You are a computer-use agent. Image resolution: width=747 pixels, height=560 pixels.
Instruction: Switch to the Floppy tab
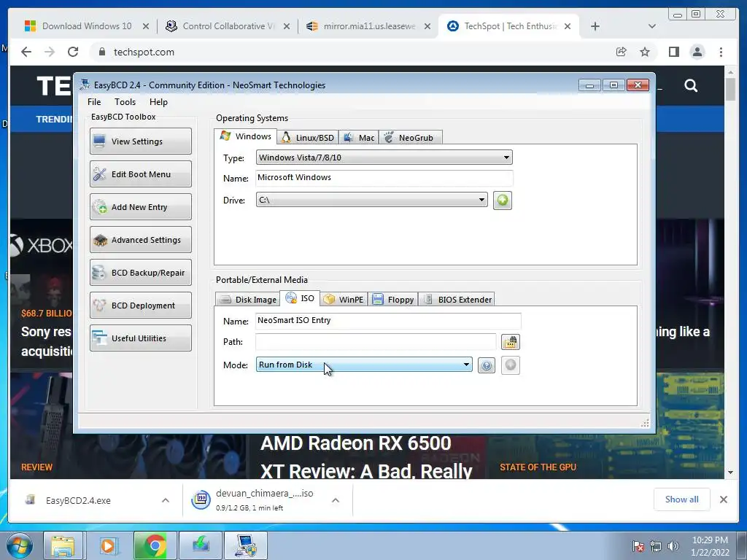pos(393,300)
